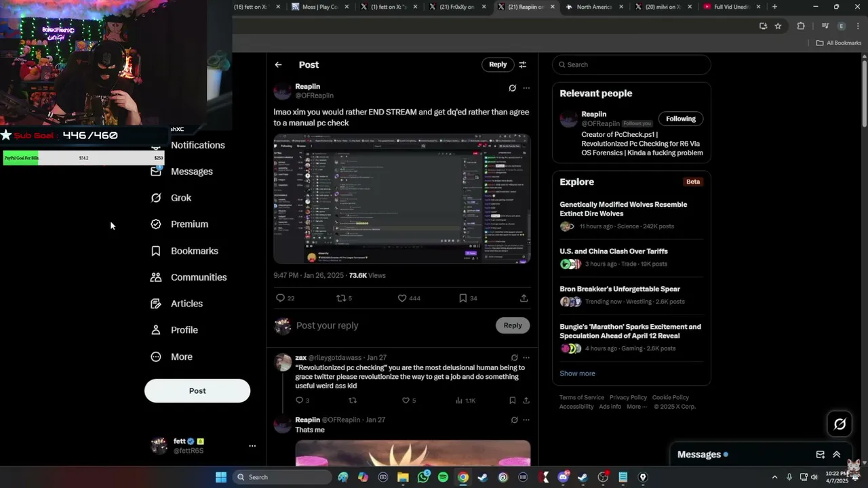The height and width of the screenshot is (488, 868).
Task: Share zax's comment
Action: point(526,401)
